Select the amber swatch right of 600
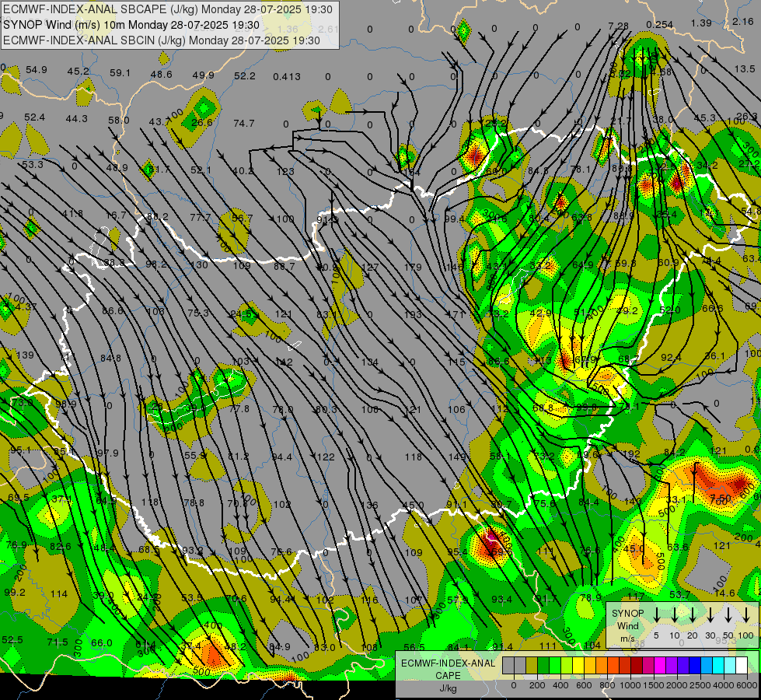Image resolution: width=761 pixels, height=700 pixels. pyautogui.click(x=590, y=666)
